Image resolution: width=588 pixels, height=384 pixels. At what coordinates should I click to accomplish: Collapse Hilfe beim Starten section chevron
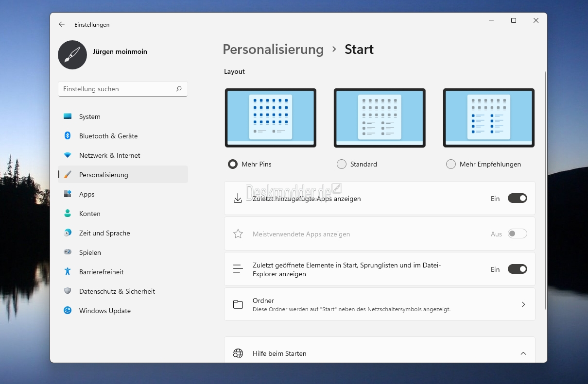[523, 353]
